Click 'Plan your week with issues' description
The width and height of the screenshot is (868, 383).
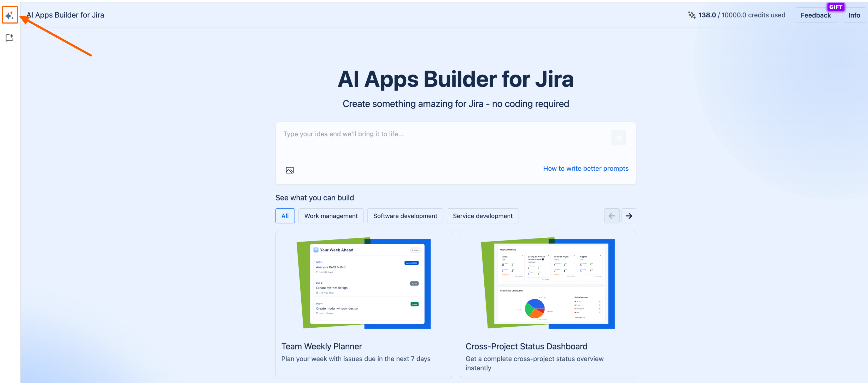pyautogui.click(x=356, y=359)
